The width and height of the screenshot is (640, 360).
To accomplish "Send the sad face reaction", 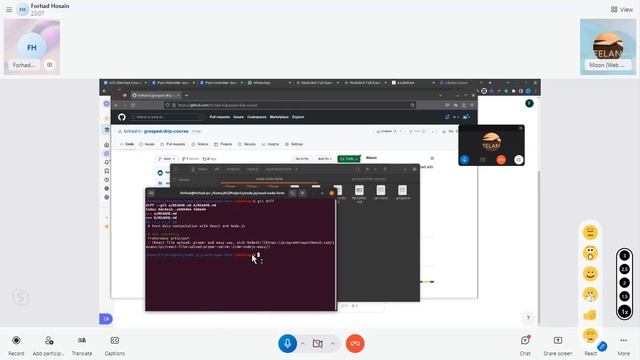I will coord(590,335).
